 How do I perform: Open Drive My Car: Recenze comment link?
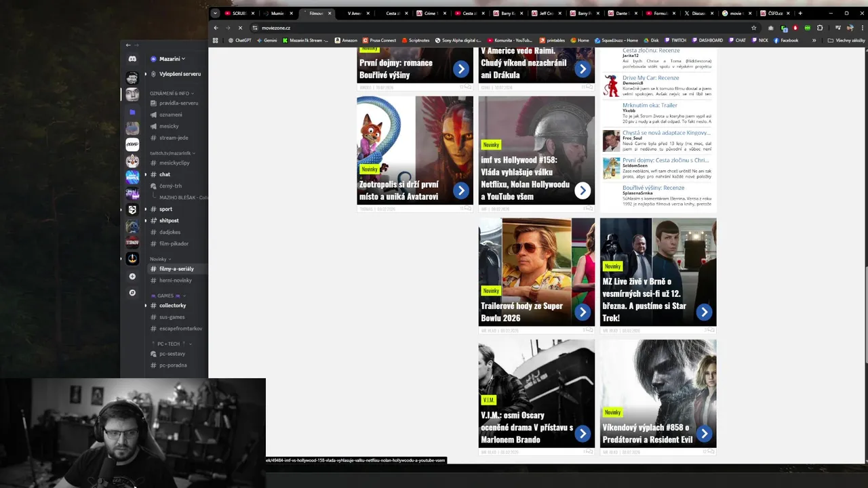650,78
